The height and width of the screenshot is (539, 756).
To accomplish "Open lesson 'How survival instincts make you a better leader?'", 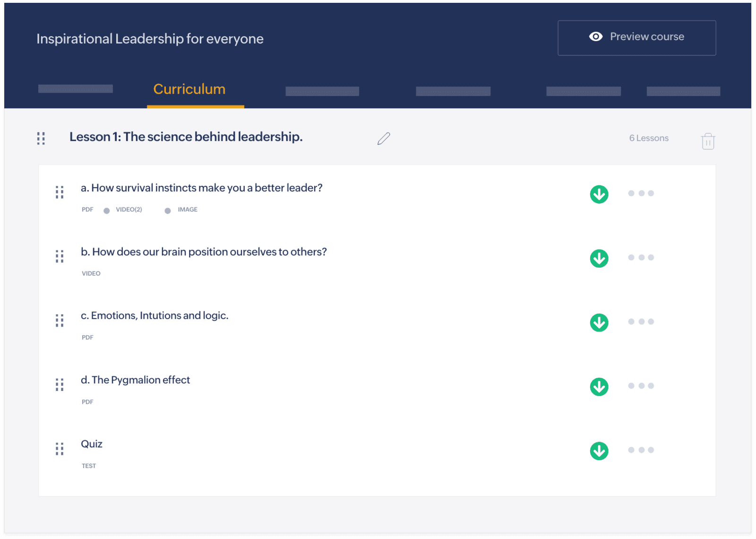I will point(202,188).
